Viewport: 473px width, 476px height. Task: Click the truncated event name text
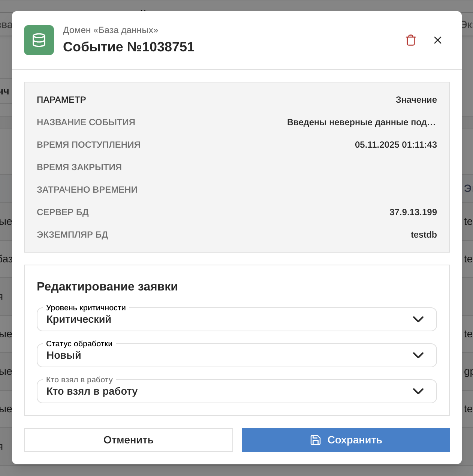click(361, 122)
